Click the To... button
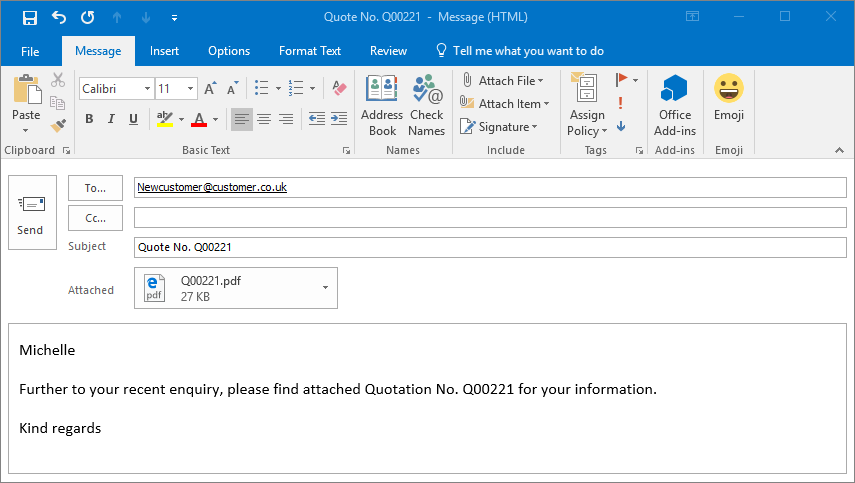 [95, 188]
